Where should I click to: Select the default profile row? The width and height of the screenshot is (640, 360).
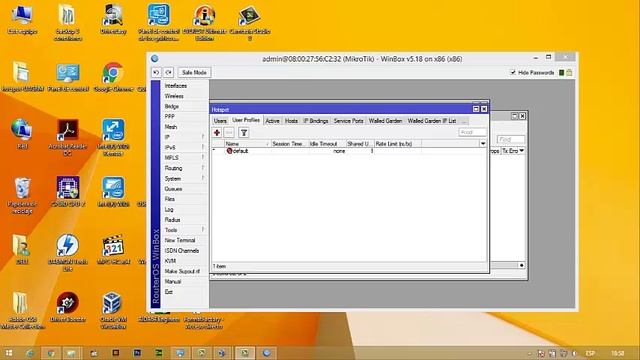(349, 151)
